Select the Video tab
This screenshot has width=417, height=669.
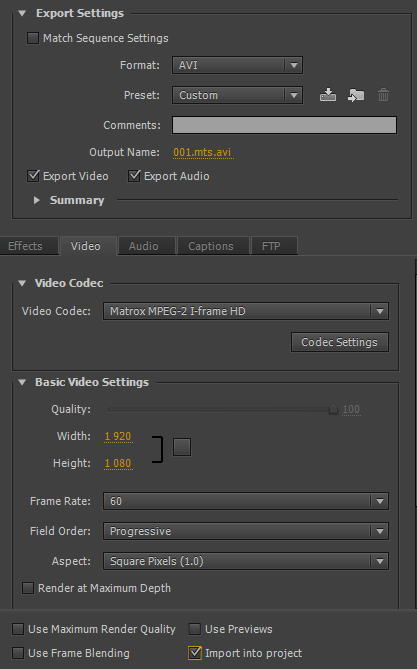(x=88, y=246)
